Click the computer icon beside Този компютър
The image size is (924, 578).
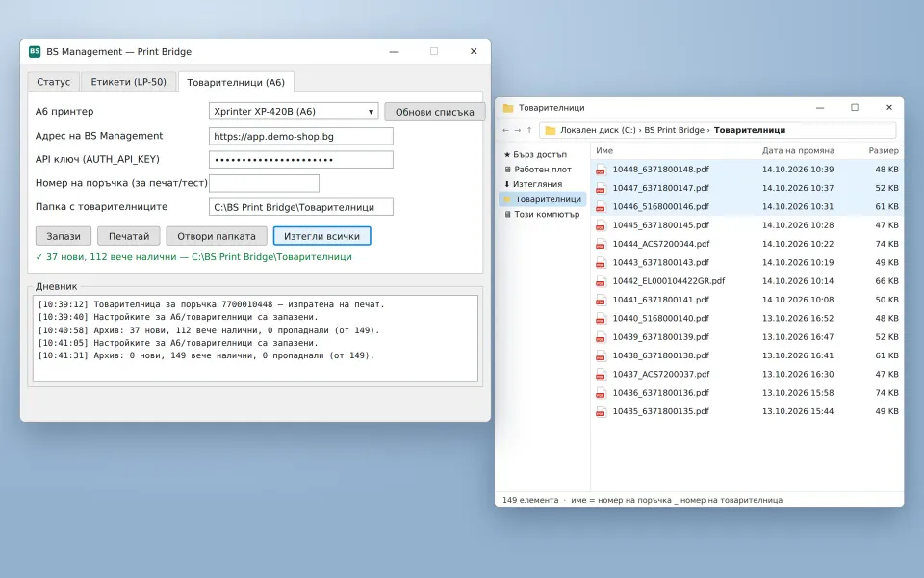507,214
